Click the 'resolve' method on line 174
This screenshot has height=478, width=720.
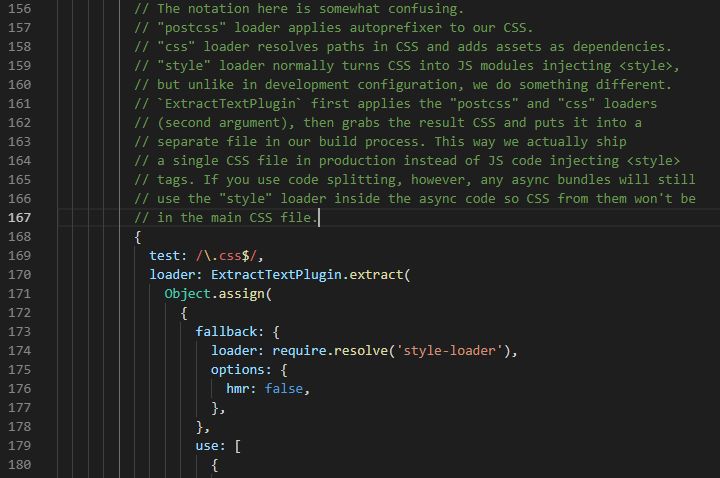pos(360,351)
